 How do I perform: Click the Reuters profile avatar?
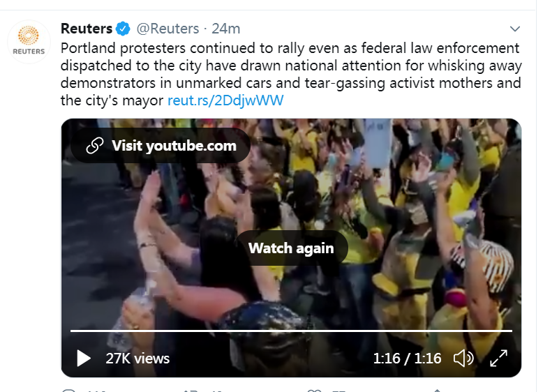click(x=29, y=42)
